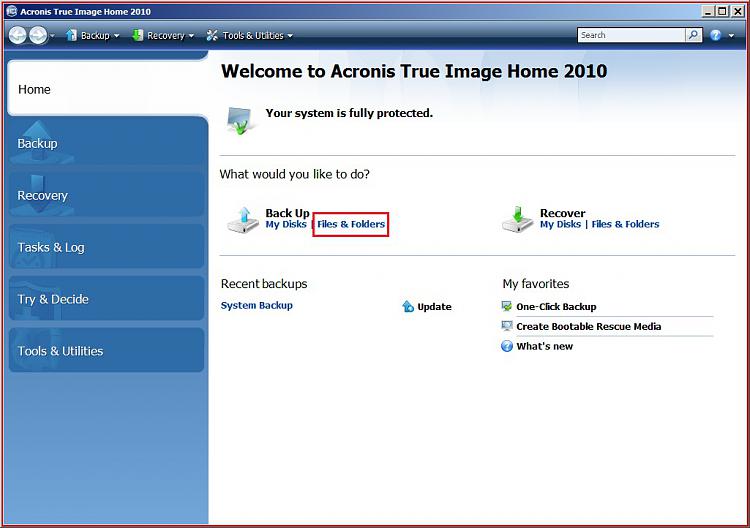Open the Backup sidebar section
This screenshot has height=528, width=750.
tap(106, 143)
